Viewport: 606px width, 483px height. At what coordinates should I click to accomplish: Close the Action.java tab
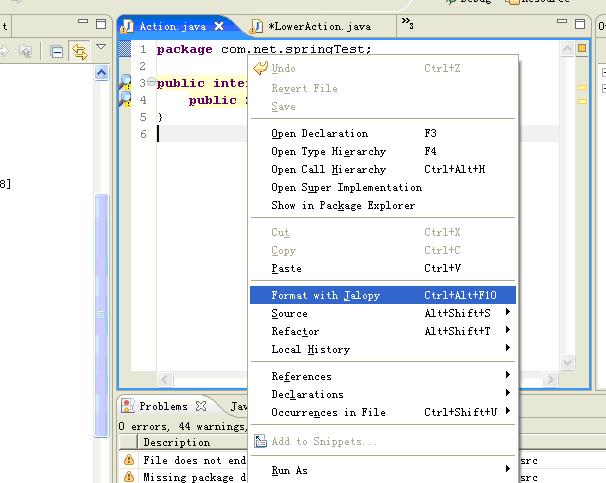(219, 26)
